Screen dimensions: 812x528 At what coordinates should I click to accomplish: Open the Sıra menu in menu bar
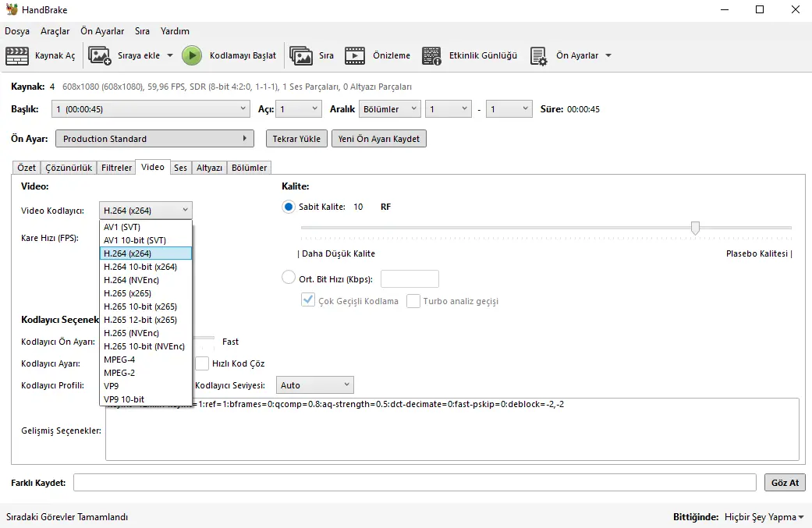[x=143, y=31]
